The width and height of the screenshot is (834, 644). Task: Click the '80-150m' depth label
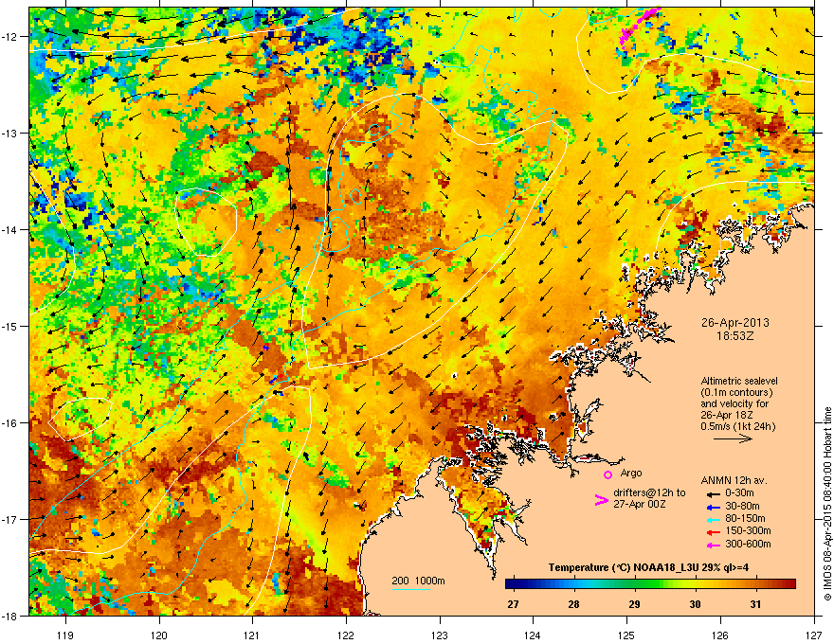745,519
